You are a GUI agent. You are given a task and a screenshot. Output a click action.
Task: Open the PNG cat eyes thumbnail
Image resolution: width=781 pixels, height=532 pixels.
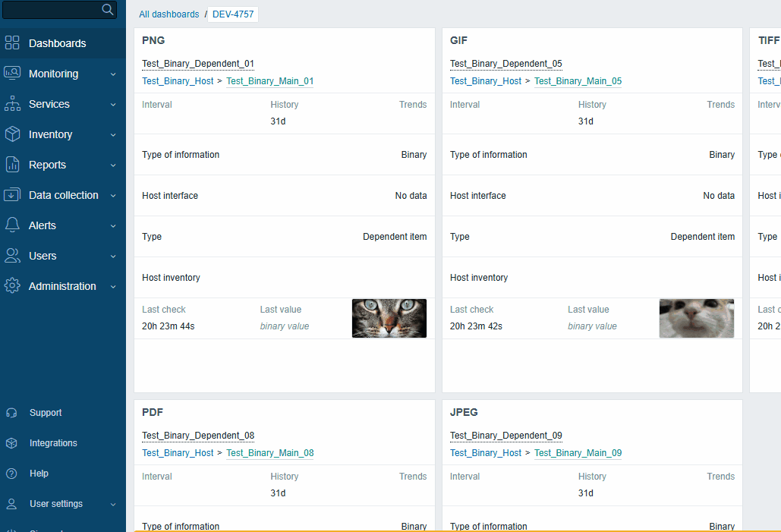(389, 318)
